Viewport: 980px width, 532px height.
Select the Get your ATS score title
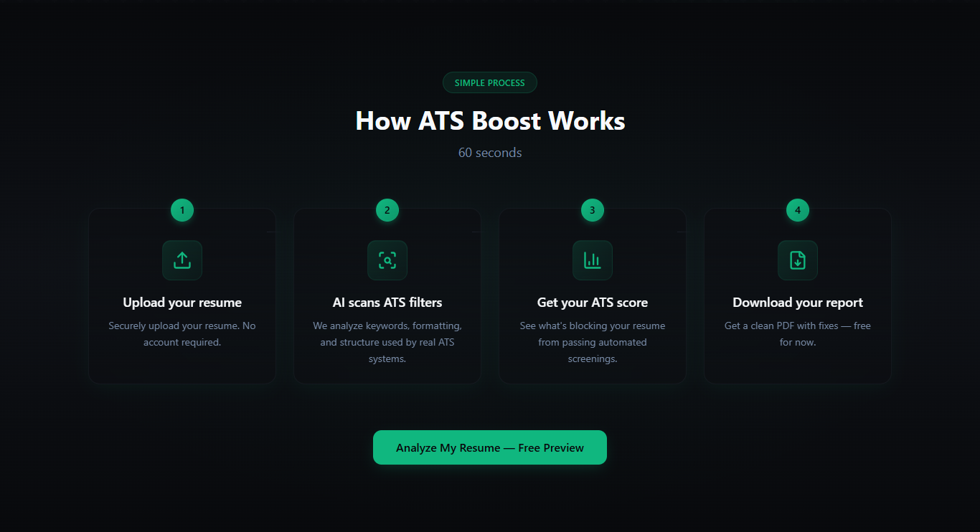(x=593, y=303)
